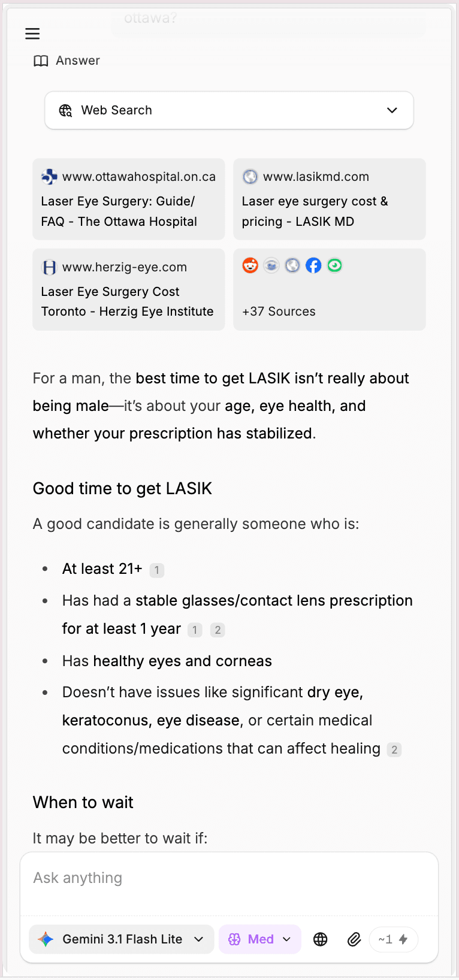Click the Web Search globe icon
The width and height of the screenshot is (459, 980).
[65, 110]
